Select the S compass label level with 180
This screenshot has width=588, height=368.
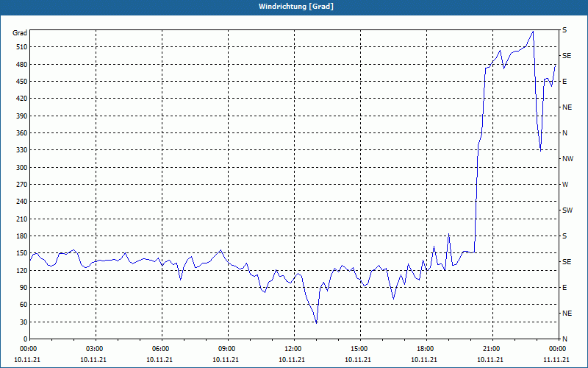(564, 236)
